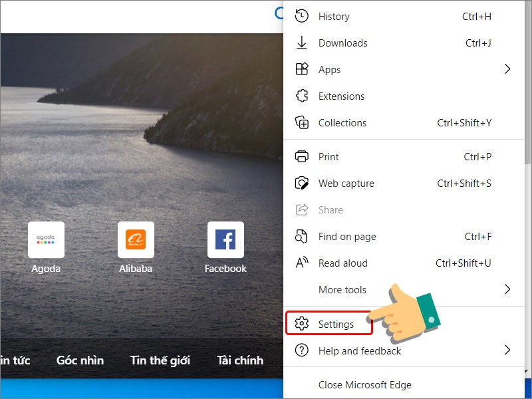Click the History clock icon
The height and width of the screenshot is (399, 532).
[302, 16]
